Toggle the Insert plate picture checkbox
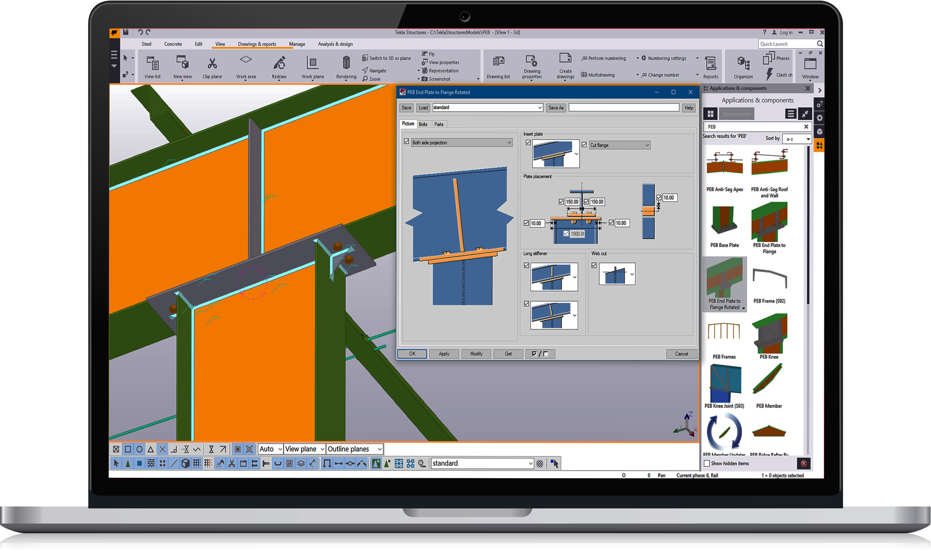Viewport: 931px width, 560px height. point(528,143)
